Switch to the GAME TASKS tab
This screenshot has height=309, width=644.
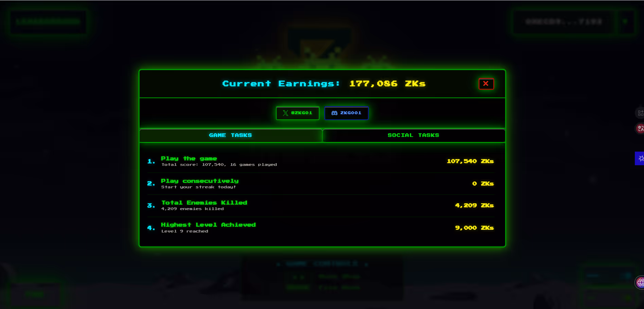[230, 135]
